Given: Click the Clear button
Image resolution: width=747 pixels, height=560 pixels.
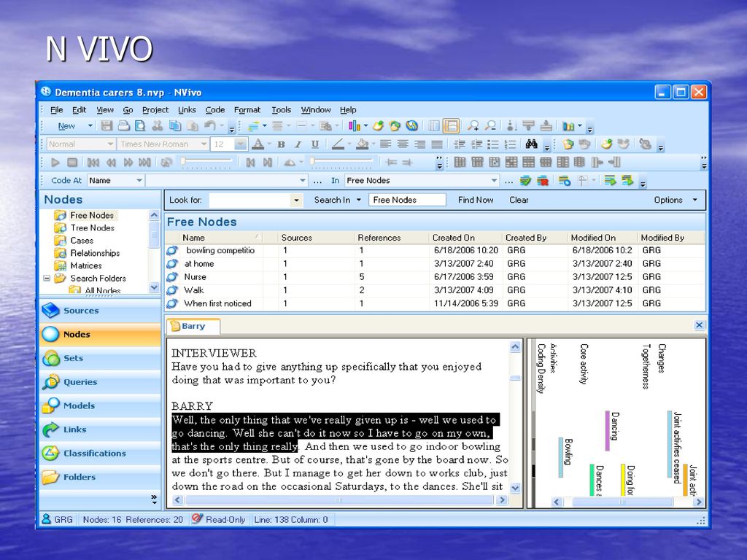Looking at the screenshot, I should point(519,201).
